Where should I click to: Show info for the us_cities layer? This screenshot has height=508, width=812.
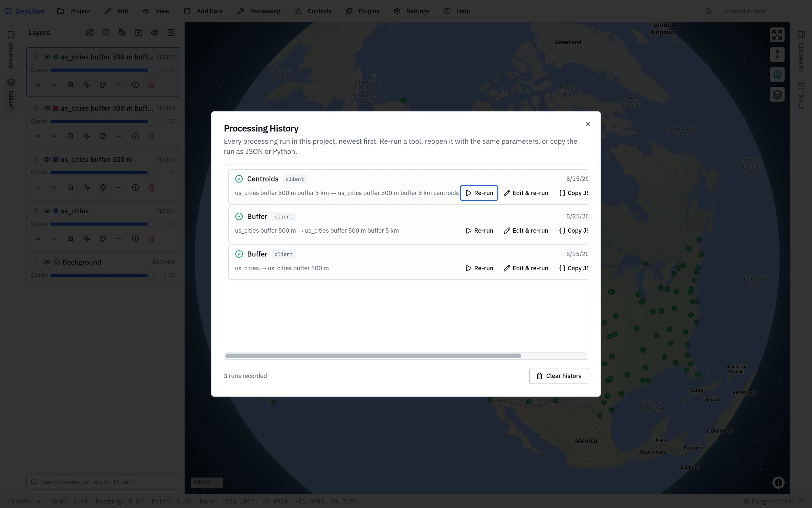click(135, 239)
